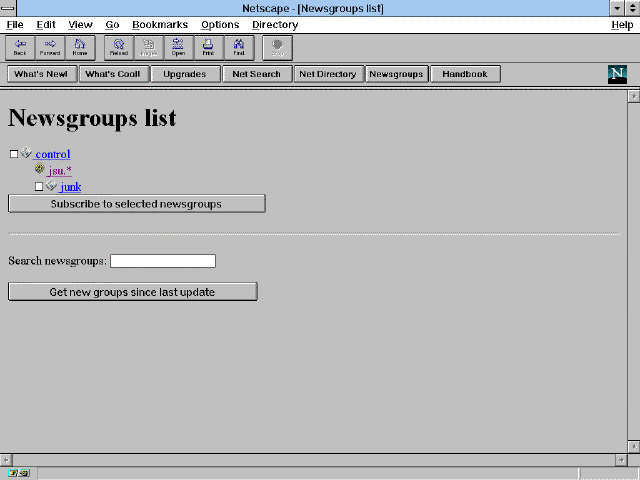640x480 pixels.
Task: Open the Edit menu
Action: point(46,25)
